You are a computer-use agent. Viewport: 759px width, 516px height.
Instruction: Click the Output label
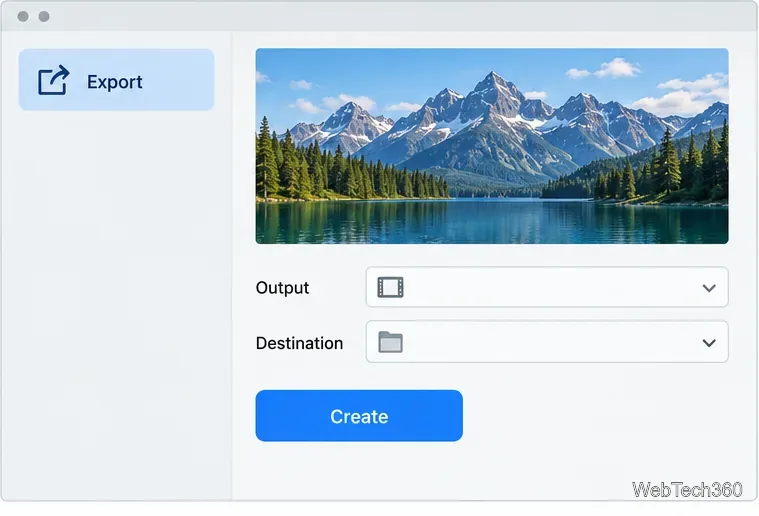click(x=282, y=288)
